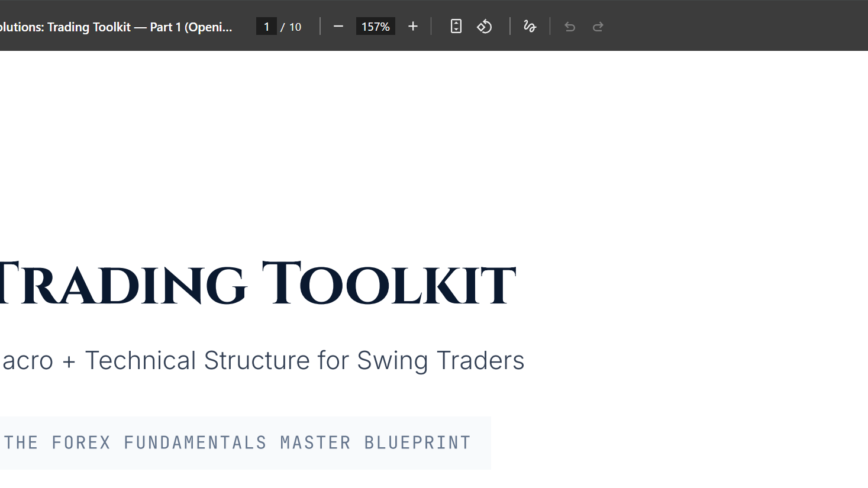868x488 pixels.
Task: Zoom out with the minus button
Action: coord(338,27)
